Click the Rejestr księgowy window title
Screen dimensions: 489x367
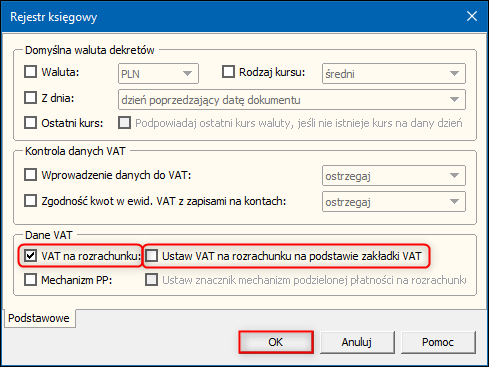click(54, 17)
